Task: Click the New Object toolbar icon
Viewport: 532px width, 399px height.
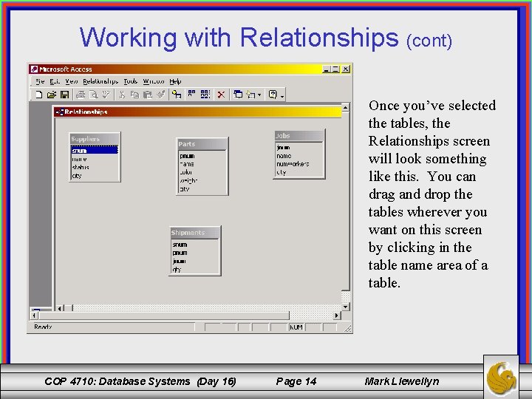Action: pos(251,95)
